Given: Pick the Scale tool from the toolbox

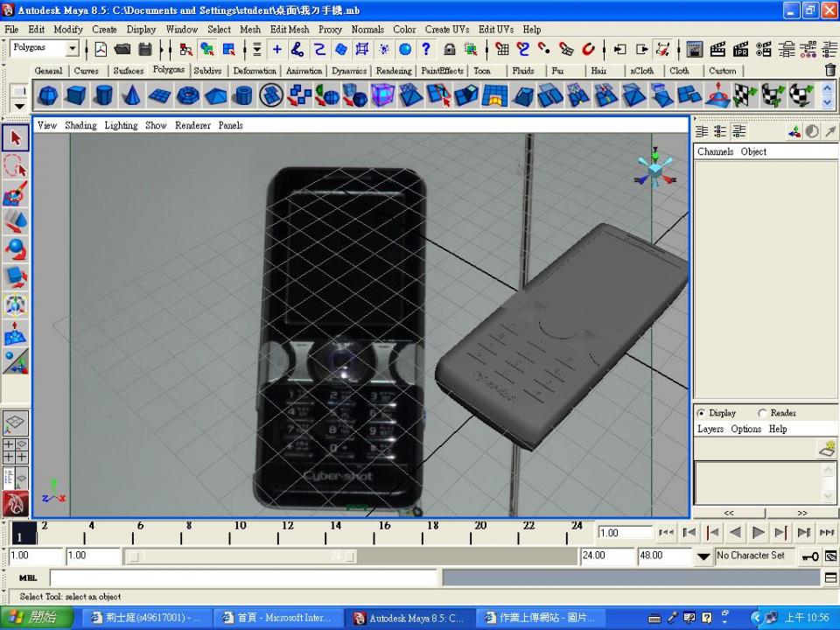Looking at the screenshot, I should coord(16,277).
